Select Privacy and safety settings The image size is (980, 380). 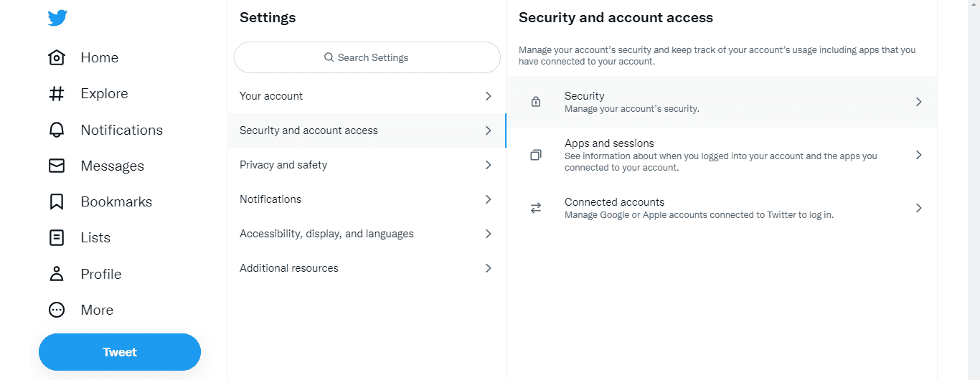[x=367, y=165]
